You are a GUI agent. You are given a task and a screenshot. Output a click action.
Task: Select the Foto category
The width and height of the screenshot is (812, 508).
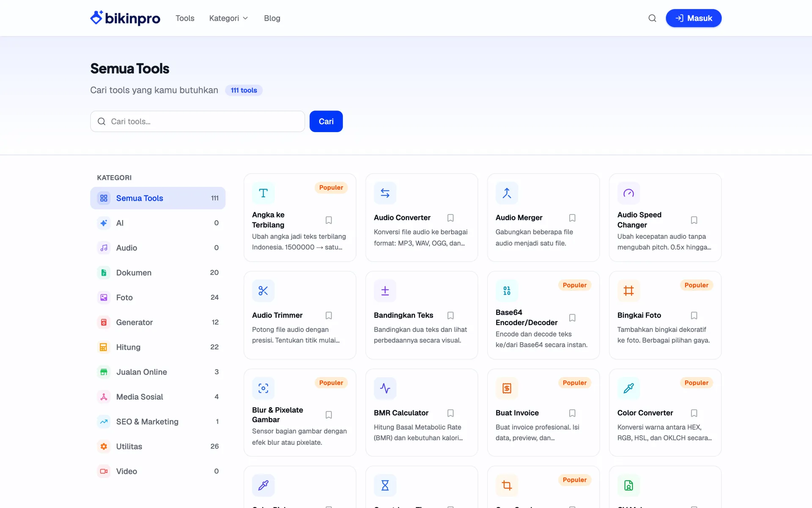click(x=158, y=298)
